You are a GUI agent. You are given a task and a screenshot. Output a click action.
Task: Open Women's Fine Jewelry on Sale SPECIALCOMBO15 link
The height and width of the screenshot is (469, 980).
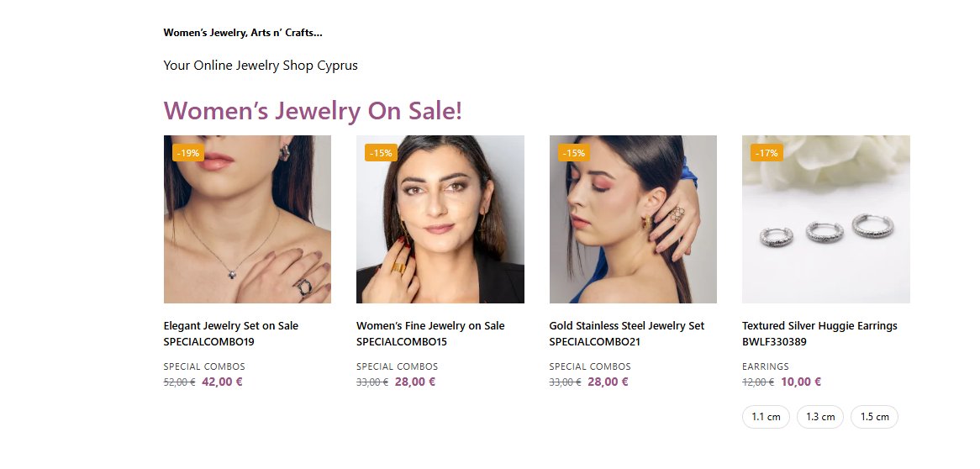click(429, 334)
